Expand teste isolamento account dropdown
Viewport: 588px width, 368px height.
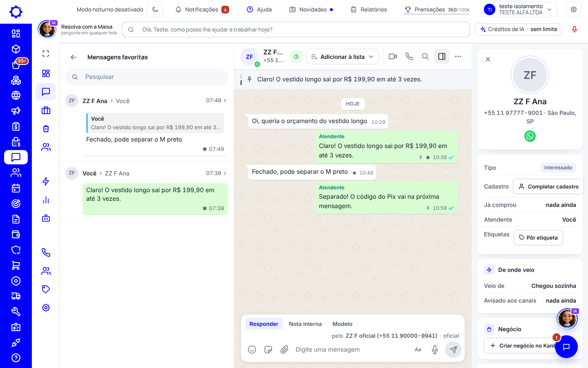[519, 9]
